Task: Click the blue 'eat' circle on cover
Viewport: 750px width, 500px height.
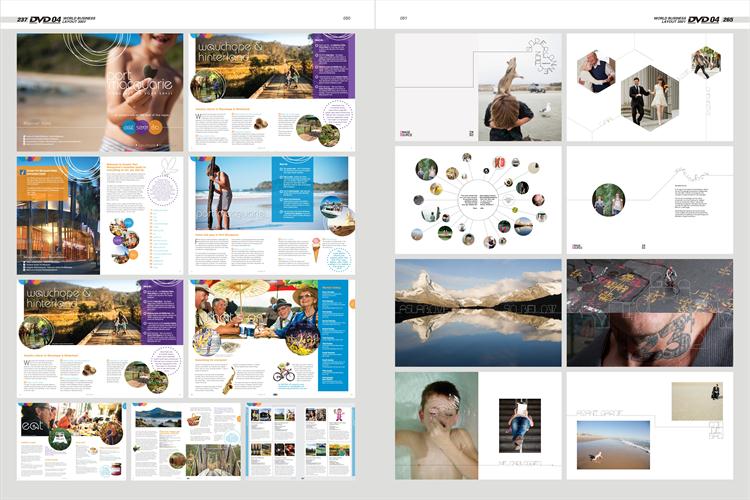Action: [x=127, y=127]
